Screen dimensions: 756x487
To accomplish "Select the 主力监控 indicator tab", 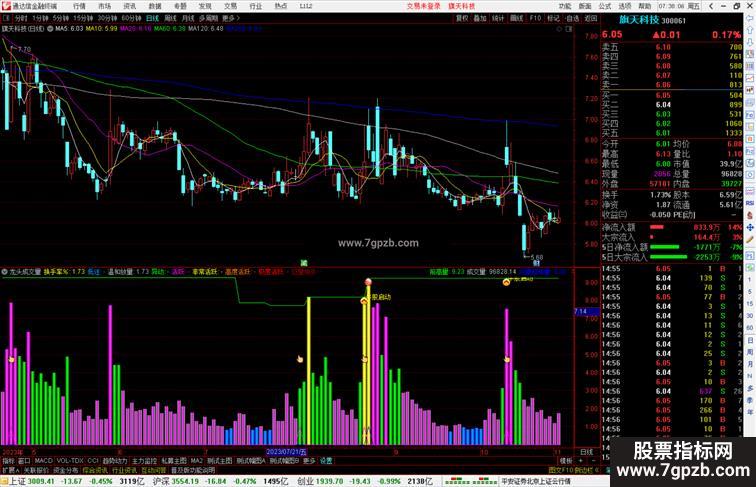I will (x=144, y=461).
